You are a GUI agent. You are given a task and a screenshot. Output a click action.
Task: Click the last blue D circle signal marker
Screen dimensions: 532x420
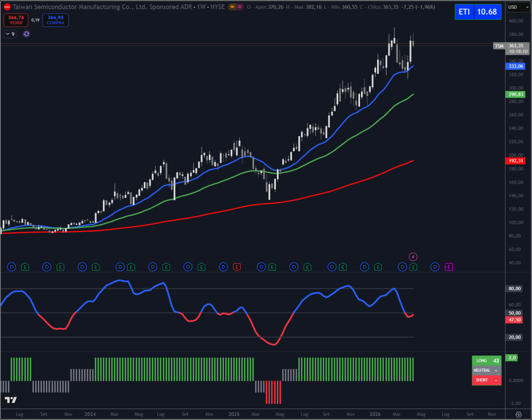point(434,267)
